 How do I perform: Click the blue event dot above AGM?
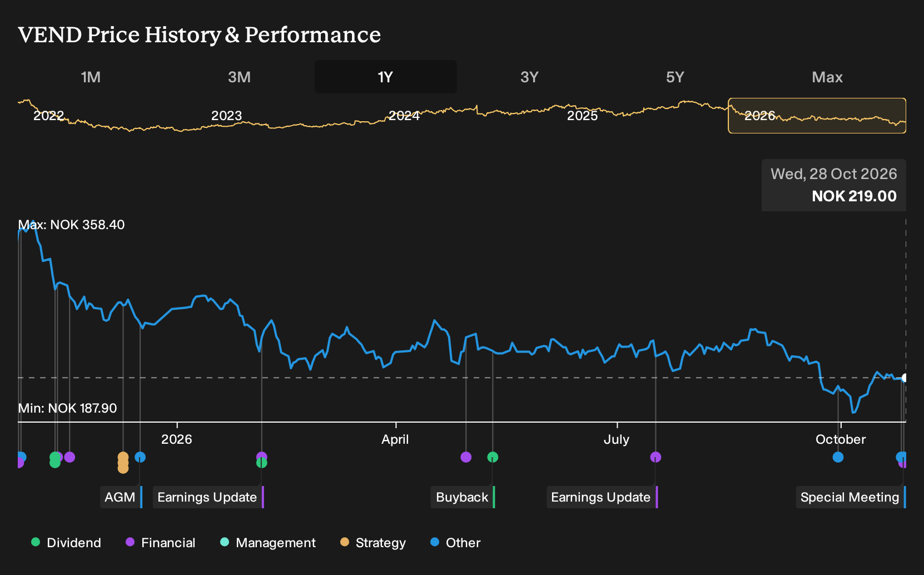tap(140, 457)
